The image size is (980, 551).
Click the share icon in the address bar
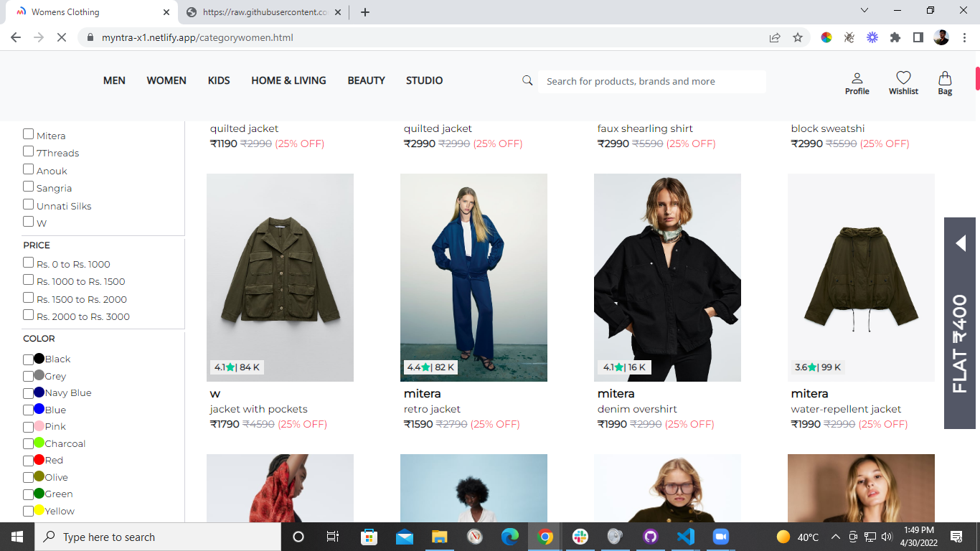(x=775, y=38)
